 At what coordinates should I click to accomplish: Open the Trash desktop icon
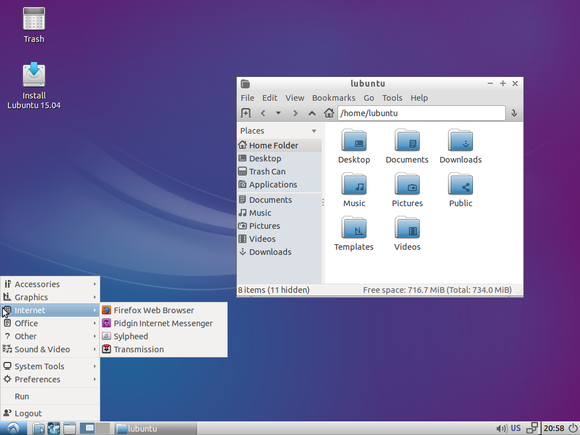pos(34,25)
